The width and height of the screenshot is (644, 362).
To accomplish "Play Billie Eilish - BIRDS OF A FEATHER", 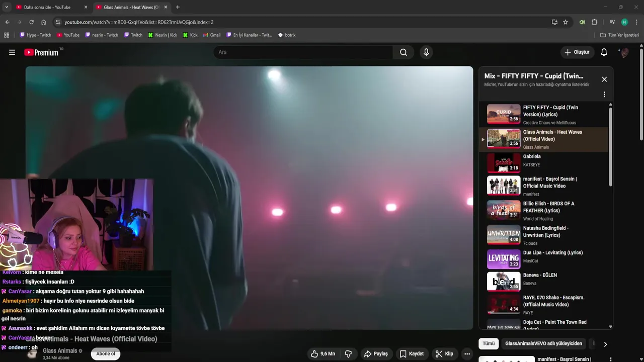I will 543,211.
